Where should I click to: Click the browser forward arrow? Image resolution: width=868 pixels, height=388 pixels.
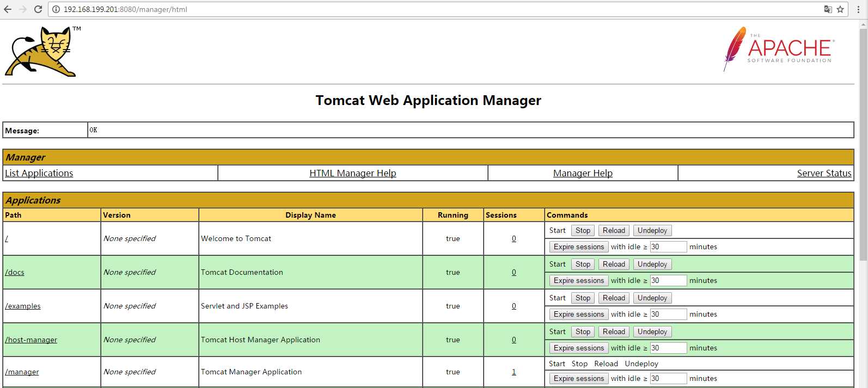pyautogui.click(x=23, y=9)
